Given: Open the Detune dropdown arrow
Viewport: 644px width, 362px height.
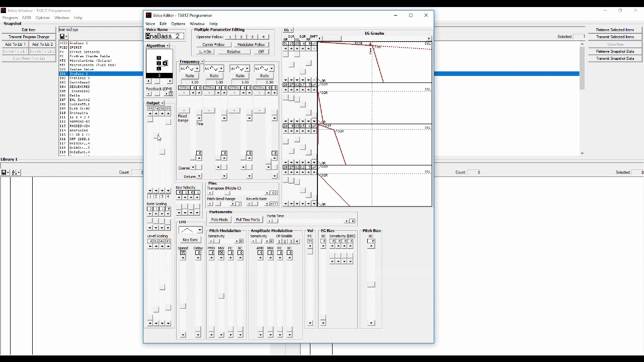Looking at the screenshot, I should coord(199,176).
